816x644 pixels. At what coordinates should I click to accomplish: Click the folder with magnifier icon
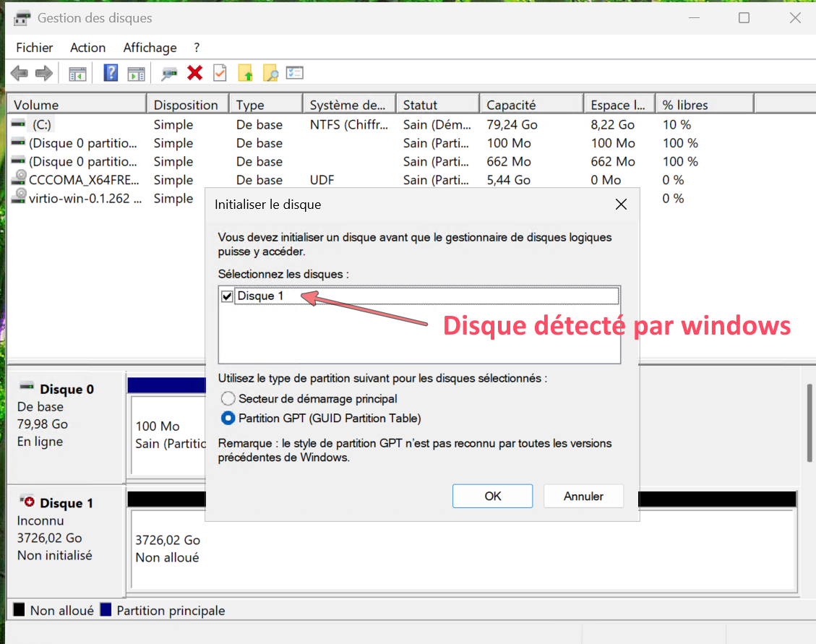[x=270, y=73]
